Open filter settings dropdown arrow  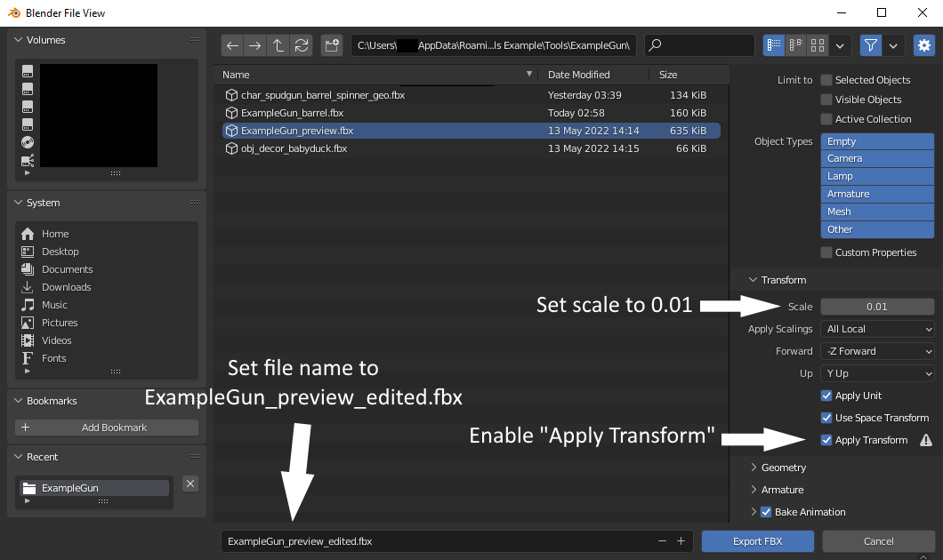[x=893, y=45]
